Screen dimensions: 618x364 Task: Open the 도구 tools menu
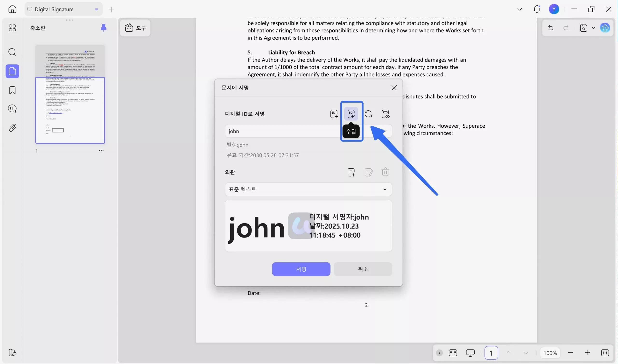pos(135,28)
